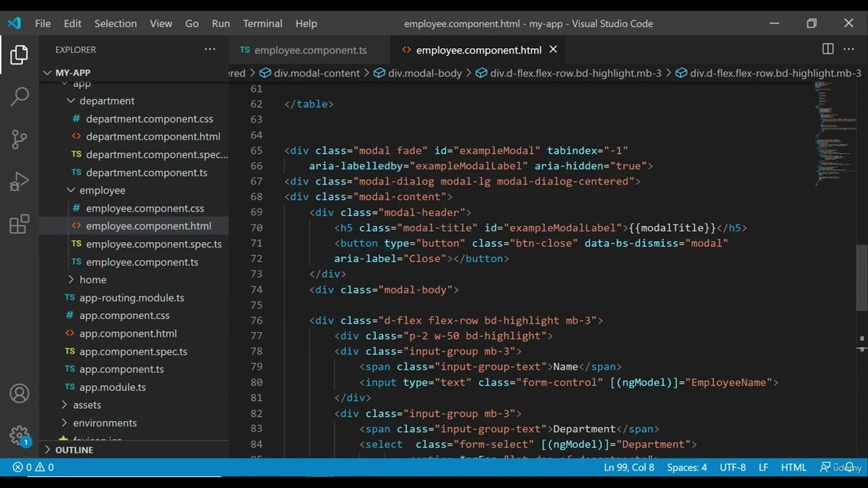The height and width of the screenshot is (488, 868).
Task: Change encoding via UTF-8 status item
Action: 732,467
